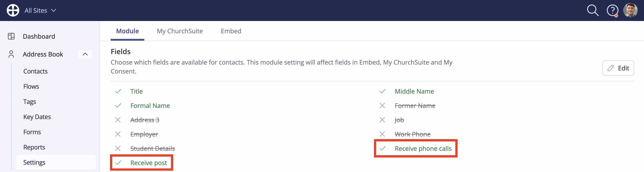Open Contacts in the sidebar
644x172 pixels.
click(35, 71)
